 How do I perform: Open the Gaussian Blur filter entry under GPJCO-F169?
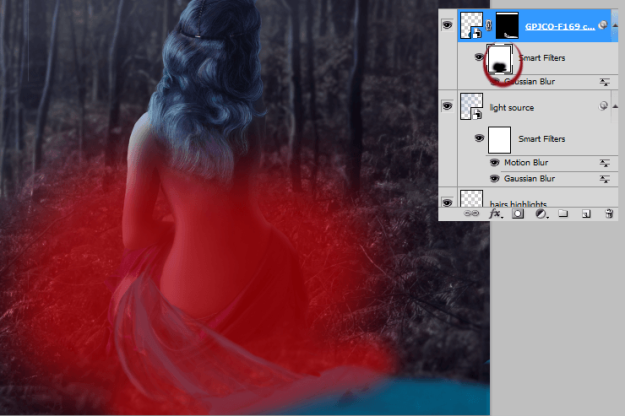point(529,82)
